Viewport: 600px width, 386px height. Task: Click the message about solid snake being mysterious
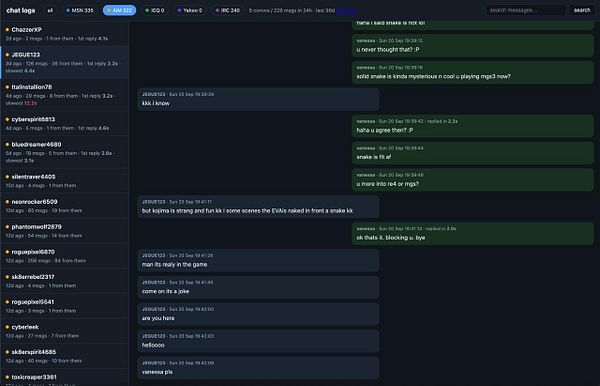point(473,72)
